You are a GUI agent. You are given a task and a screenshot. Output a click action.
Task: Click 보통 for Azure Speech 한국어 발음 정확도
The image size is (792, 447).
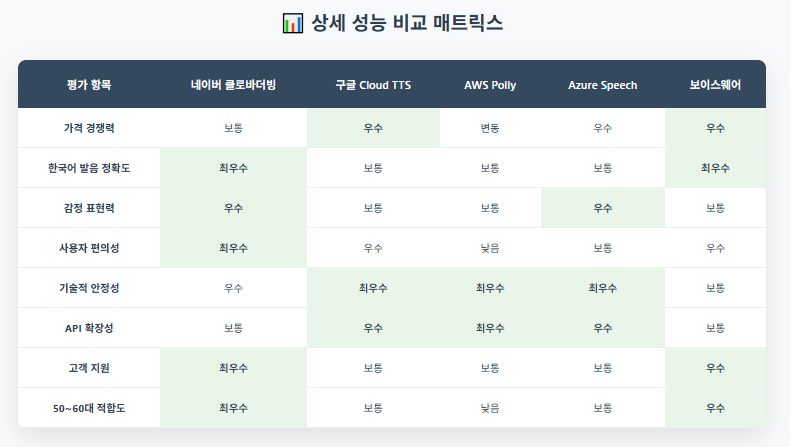tap(603, 168)
